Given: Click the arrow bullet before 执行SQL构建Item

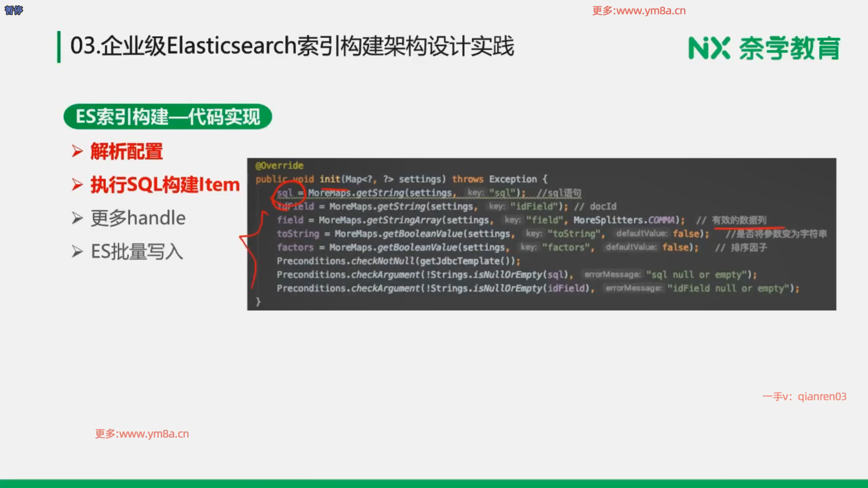Looking at the screenshot, I should [77, 185].
